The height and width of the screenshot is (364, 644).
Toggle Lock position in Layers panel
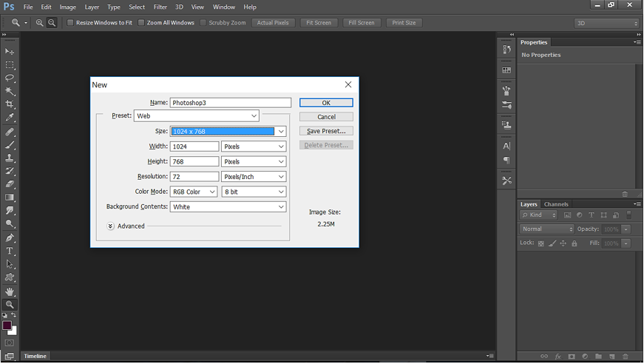click(x=563, y=243)
